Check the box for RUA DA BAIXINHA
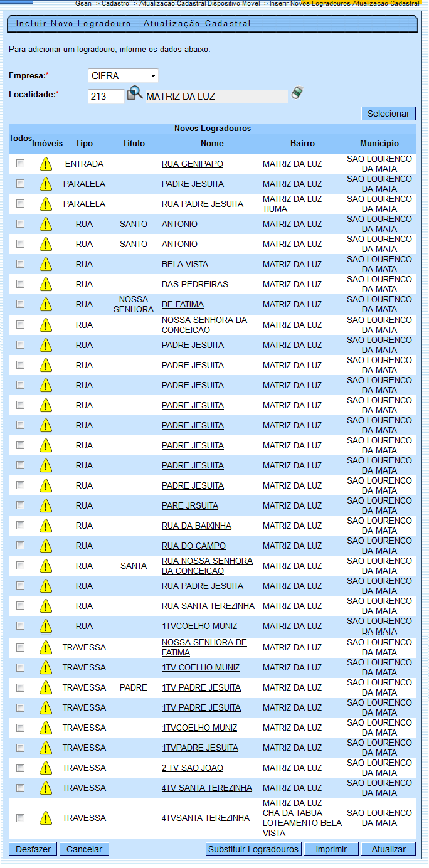 coord(21,526)
